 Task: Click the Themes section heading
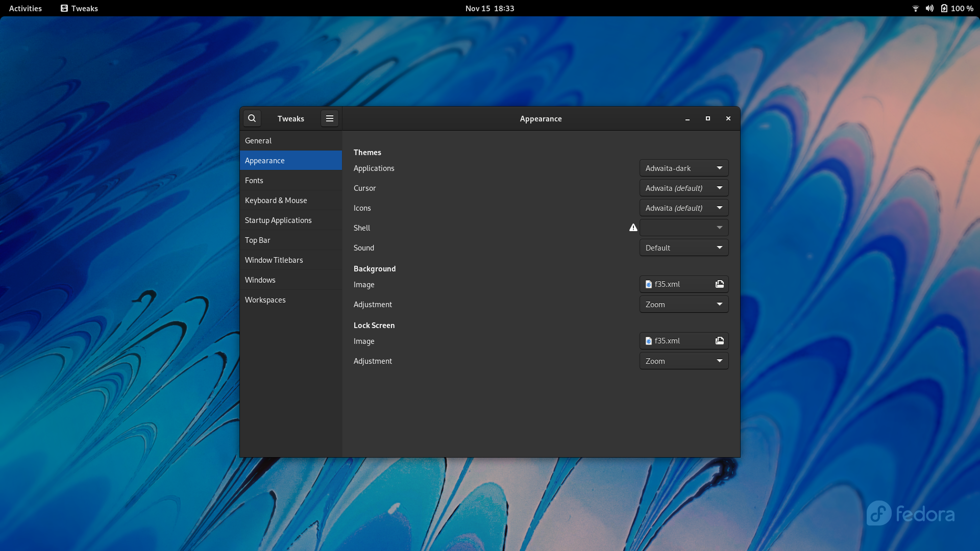click(x=367, y=152)
